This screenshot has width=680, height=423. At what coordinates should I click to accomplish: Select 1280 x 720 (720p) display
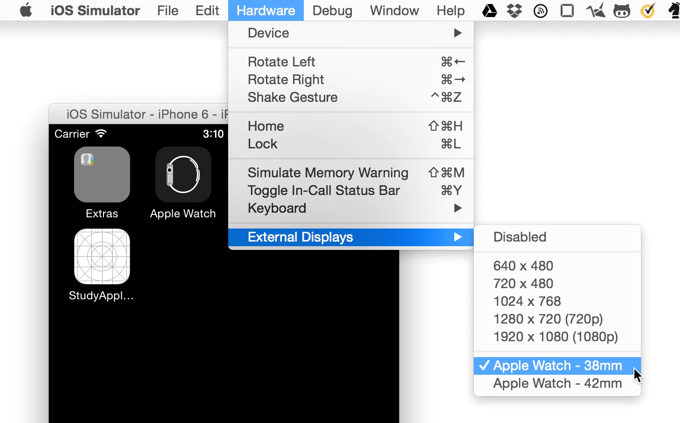click(557, 319)
